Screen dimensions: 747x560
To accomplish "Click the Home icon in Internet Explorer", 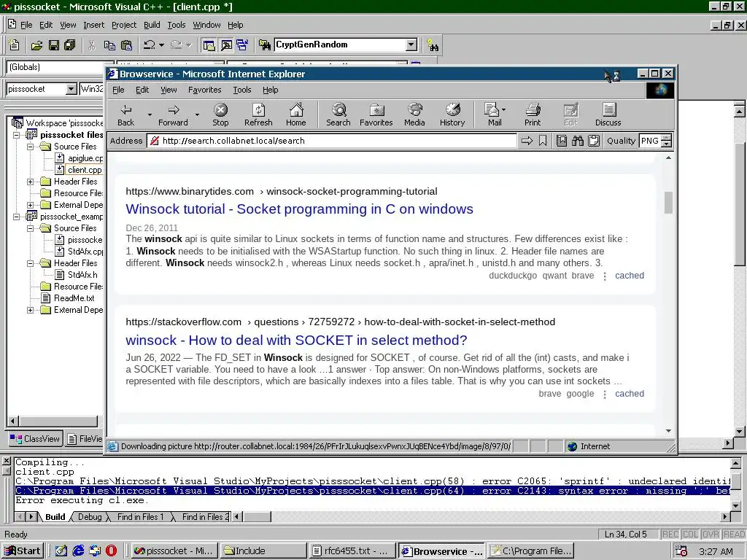I will tap(296, 114).
